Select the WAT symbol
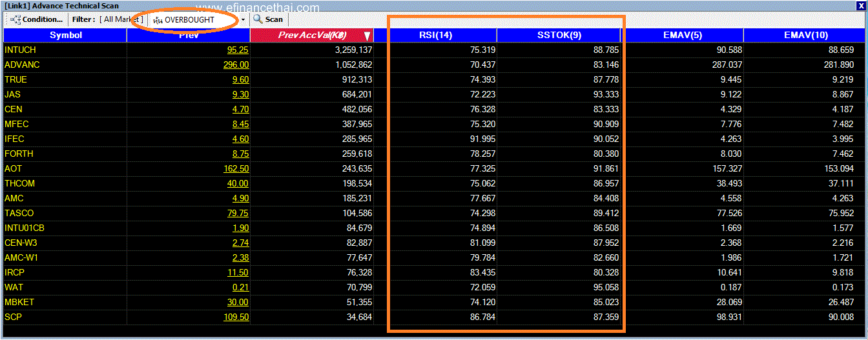The height and width of the screenshot is (340, 868). click(14, 287)
